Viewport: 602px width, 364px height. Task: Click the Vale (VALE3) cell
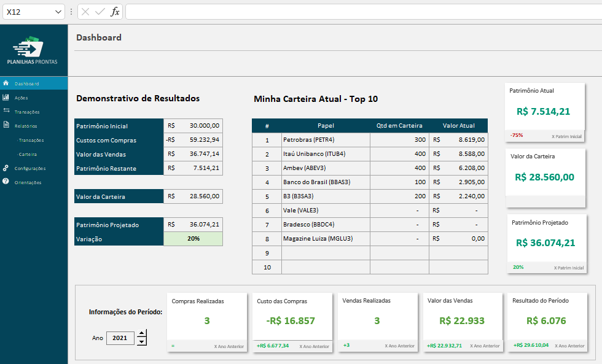(x=326, y=210)
